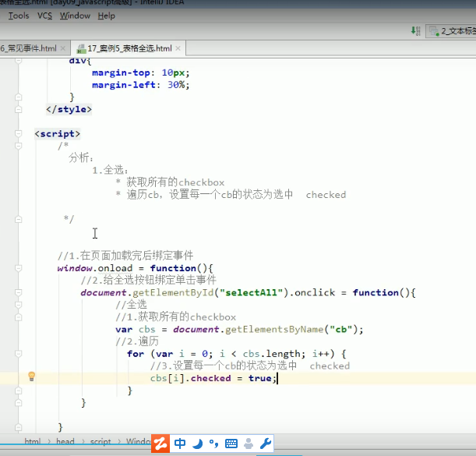
Task: Click the 分析: comment line
Action: tap(81, 157)
